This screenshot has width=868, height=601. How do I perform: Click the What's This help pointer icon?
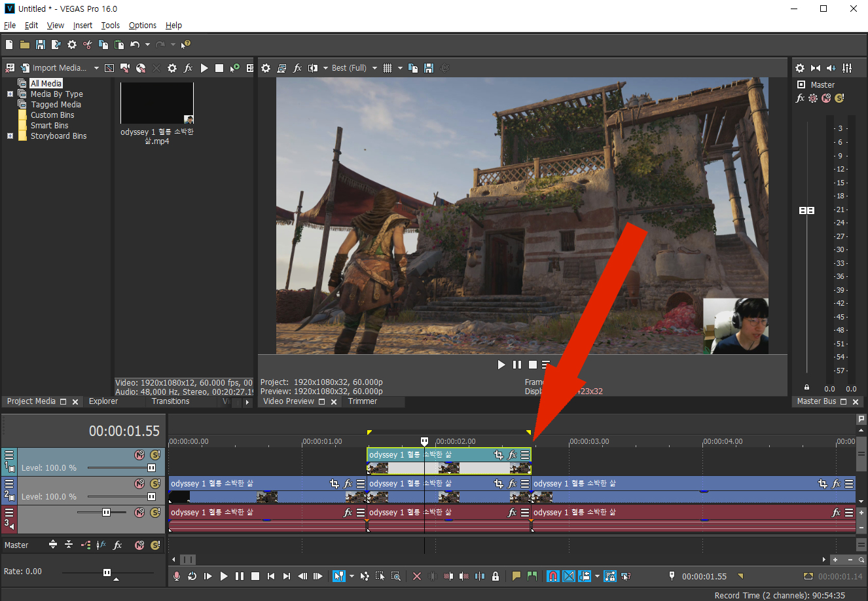click(x=186, y=45)
